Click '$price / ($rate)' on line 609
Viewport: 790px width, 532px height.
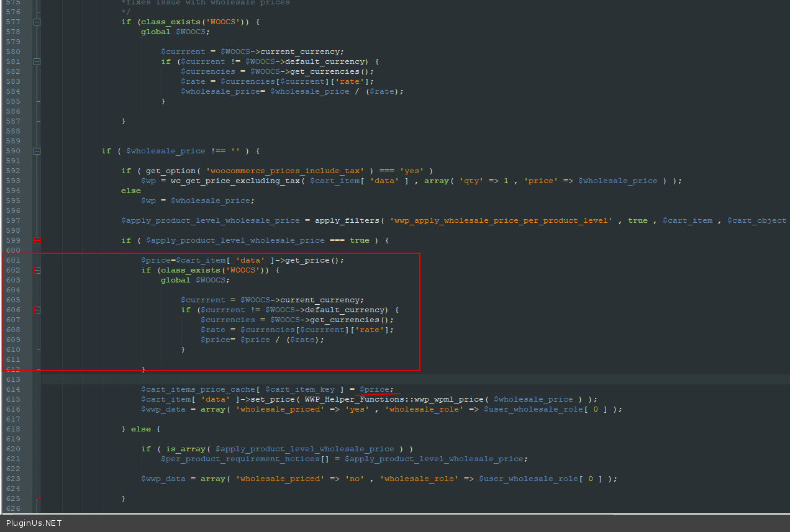click(280, 340)
